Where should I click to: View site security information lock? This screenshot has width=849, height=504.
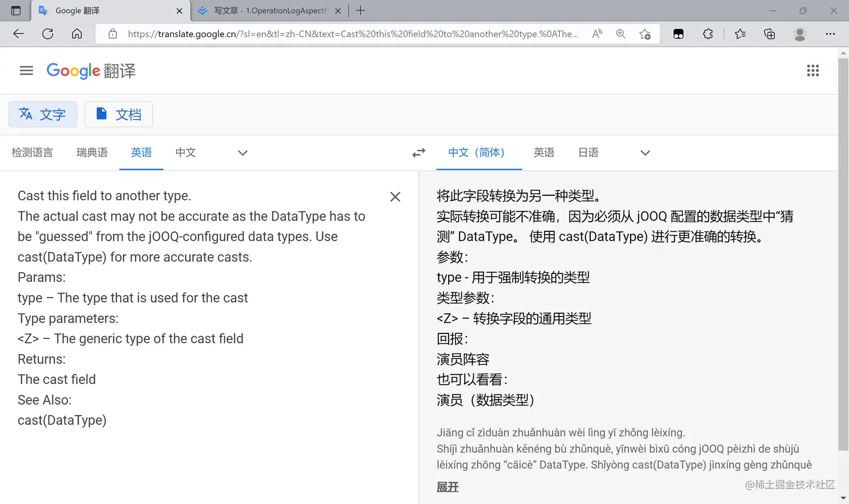pos(113,34)
